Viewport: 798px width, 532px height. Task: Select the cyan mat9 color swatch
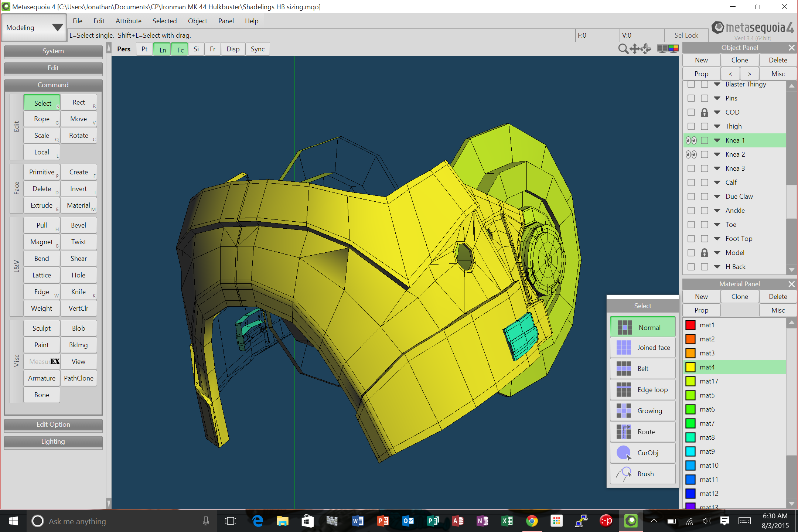point(690,451)
